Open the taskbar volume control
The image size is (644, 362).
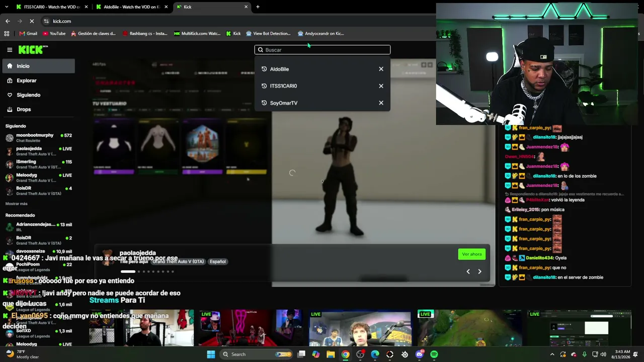coord(603,354)
